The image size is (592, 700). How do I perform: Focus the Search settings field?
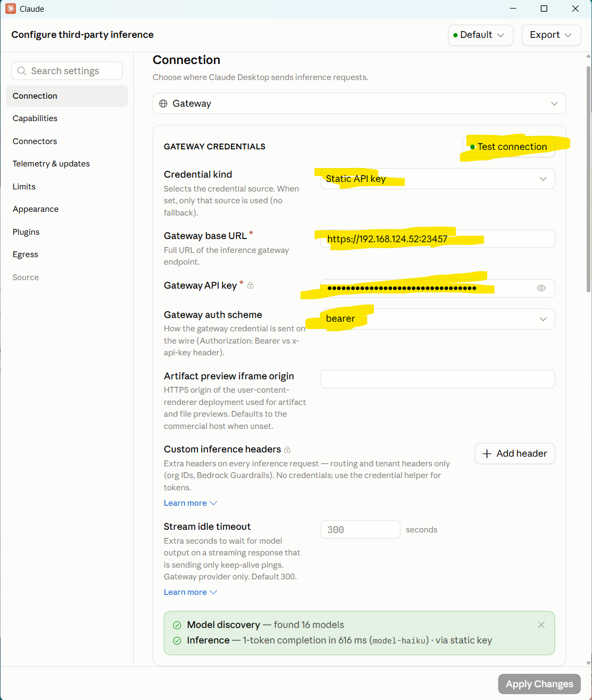pos(67,71)
